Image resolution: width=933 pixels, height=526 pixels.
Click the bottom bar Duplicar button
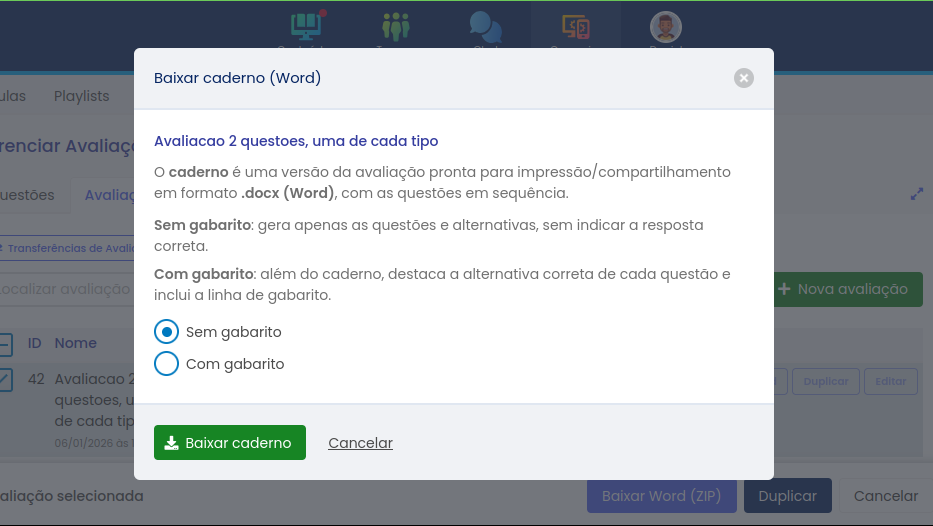tap(788, 496)
